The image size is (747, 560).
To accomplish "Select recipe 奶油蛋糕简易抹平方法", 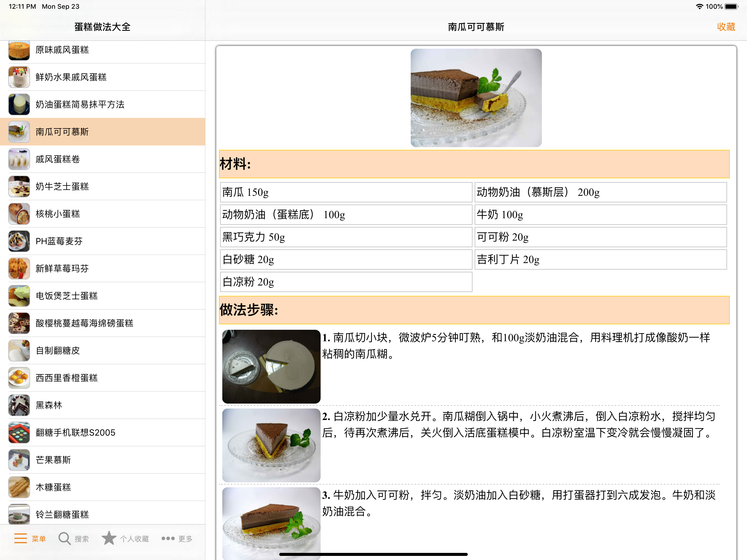I will (80, 104).
